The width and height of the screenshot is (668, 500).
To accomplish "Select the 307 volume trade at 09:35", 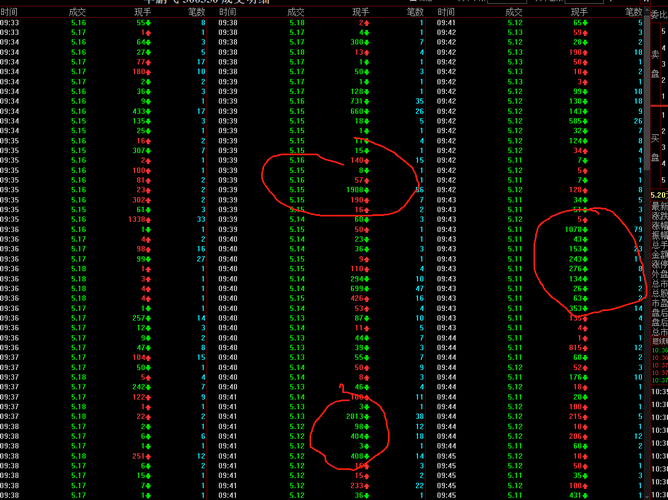I will [142, 150].
